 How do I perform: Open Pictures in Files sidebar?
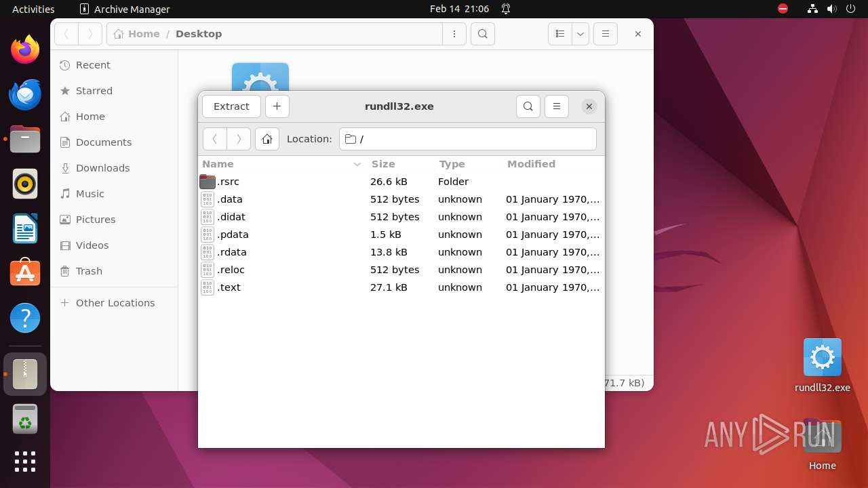point(114,220)
